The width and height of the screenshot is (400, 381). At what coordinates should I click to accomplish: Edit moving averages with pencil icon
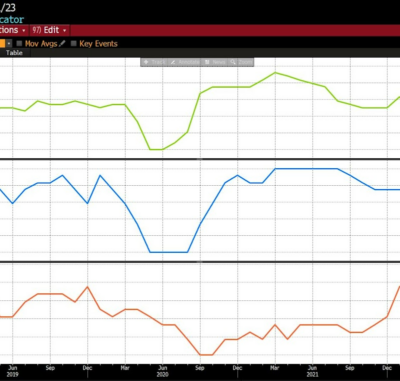[x=62, y=44]
